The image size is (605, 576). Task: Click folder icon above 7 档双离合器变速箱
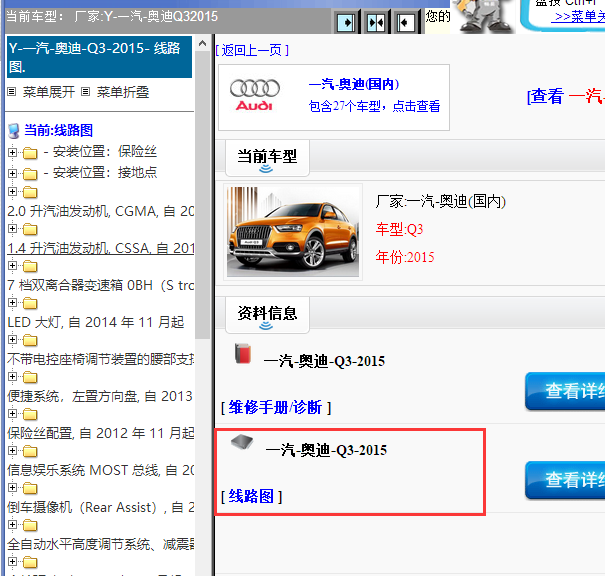click(x=30, y=266)
